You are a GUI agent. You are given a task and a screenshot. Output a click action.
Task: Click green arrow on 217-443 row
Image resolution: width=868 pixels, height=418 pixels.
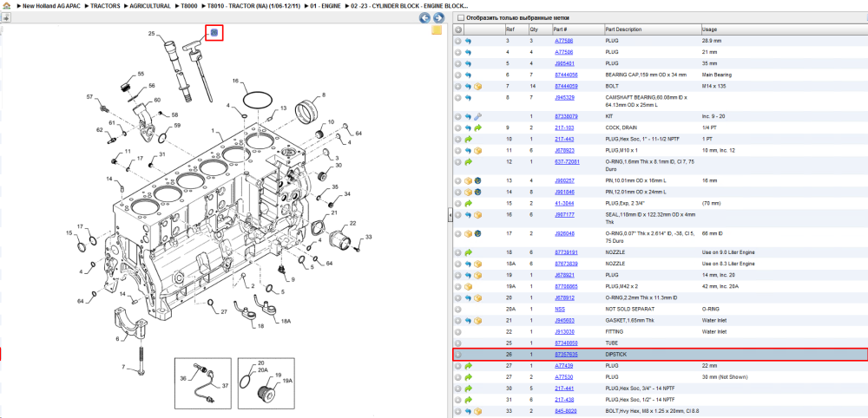[468, 139]
